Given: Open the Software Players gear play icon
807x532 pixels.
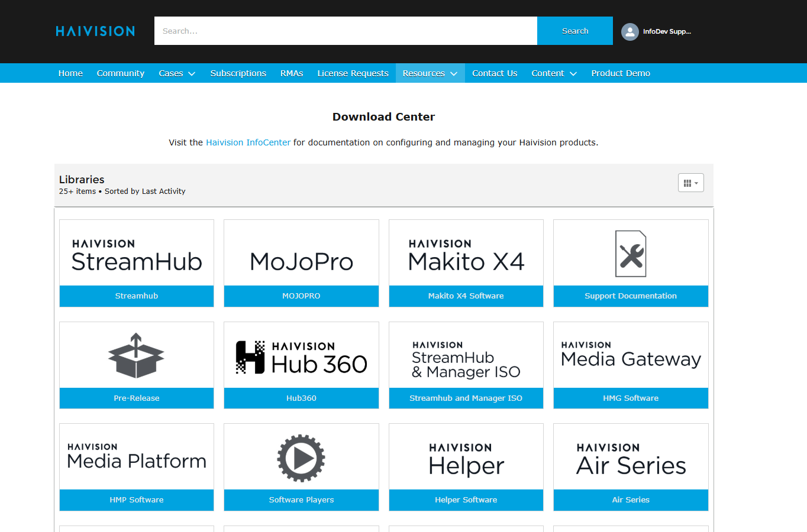Looking at the screenshot, I should pos(301,458).
